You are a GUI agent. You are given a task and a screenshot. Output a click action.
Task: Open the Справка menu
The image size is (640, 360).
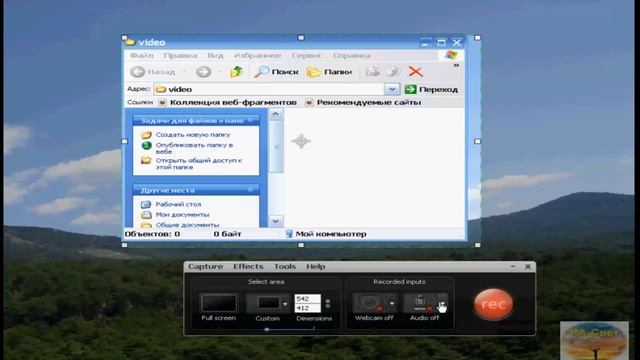tap(352, 55)
